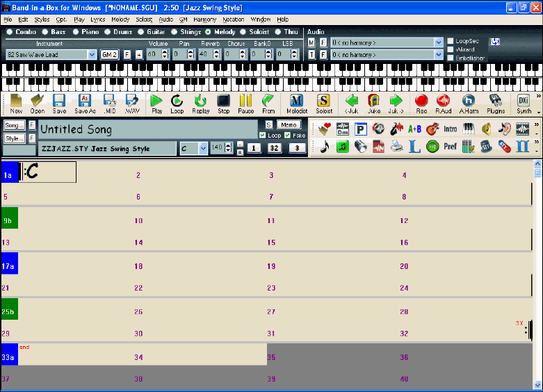Select the Thru radio button
Screen dimensions: 543x392
tap(277, 32)
